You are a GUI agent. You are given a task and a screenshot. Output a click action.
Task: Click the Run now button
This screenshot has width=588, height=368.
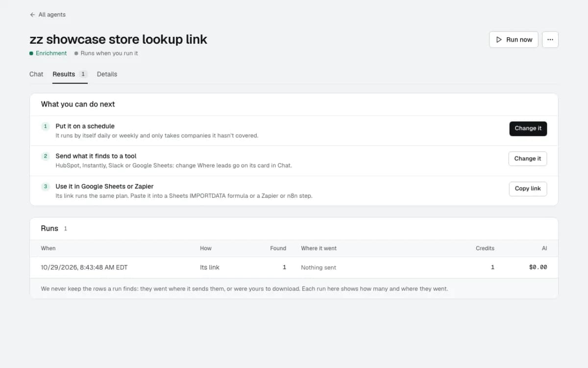pyautogui.click(x=514, y=40)
